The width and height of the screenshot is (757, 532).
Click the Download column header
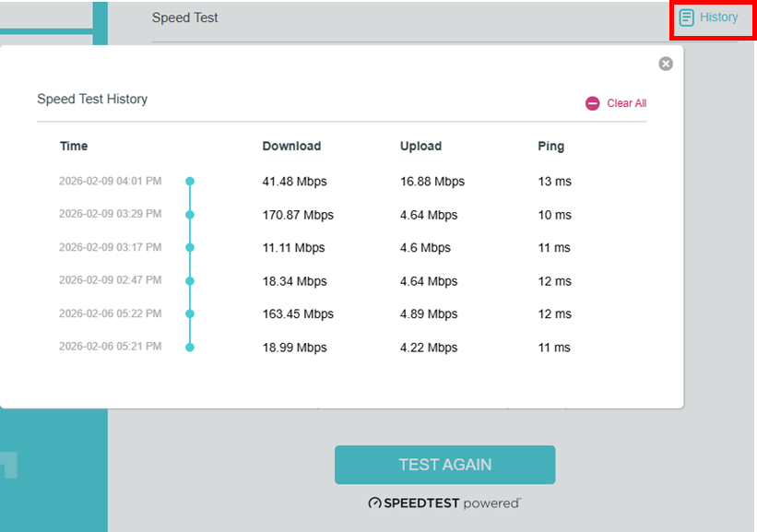(x=291, y=146)
